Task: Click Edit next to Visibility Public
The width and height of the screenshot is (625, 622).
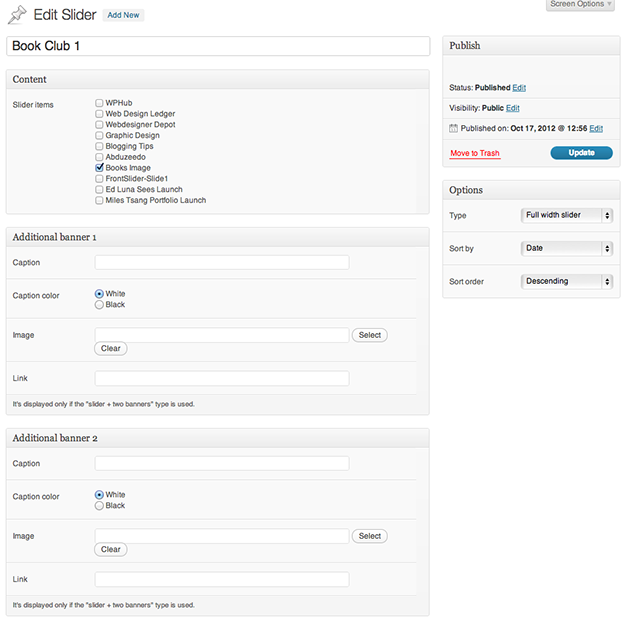Action: click(513, 108)
